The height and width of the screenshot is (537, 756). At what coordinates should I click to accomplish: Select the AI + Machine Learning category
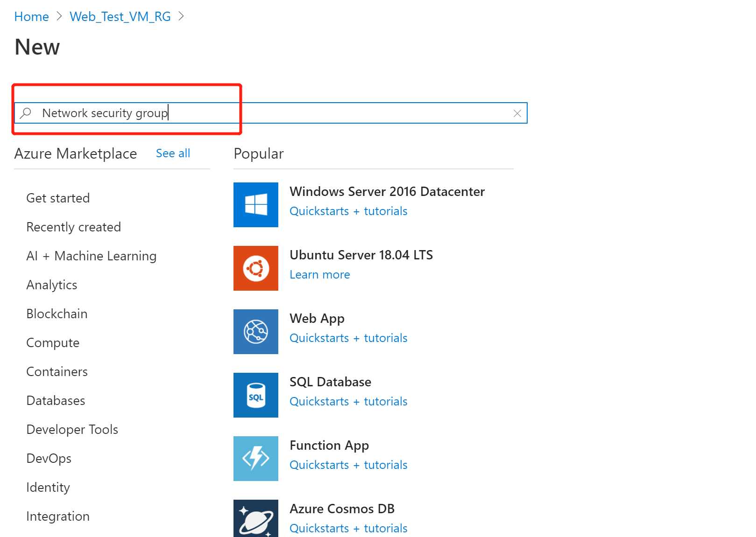tap(92, 256)
